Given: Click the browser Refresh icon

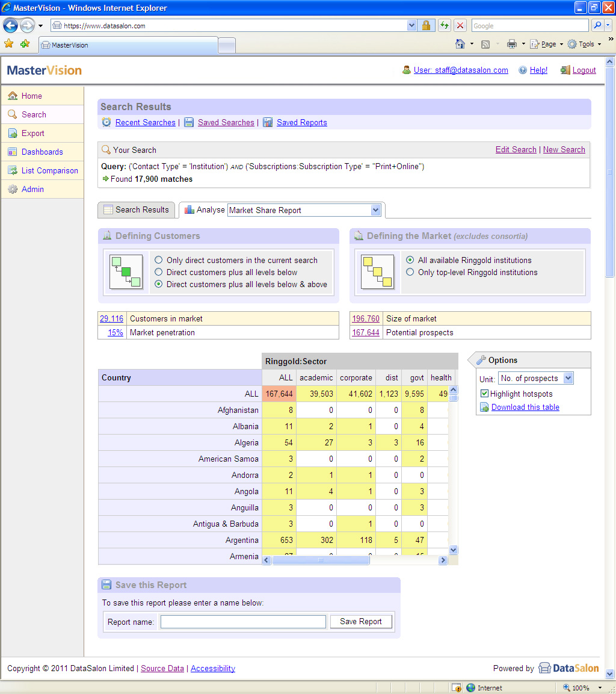Looking at the screenshot, I should coord(444,25).
